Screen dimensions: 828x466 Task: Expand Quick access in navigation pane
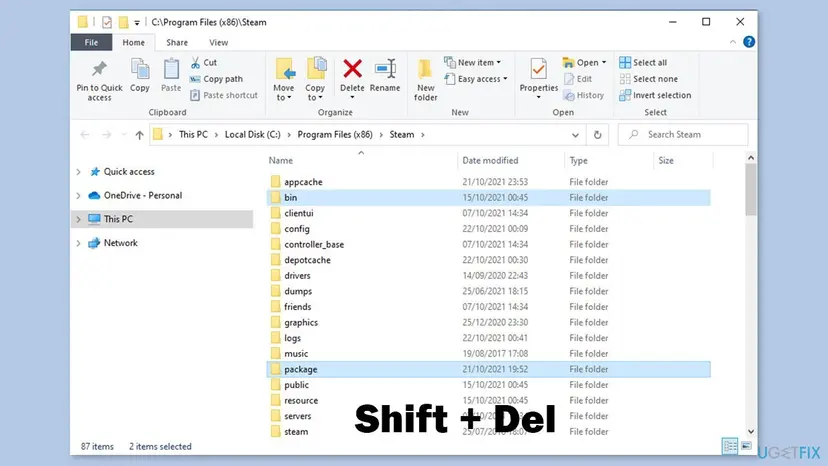point(79,172)
